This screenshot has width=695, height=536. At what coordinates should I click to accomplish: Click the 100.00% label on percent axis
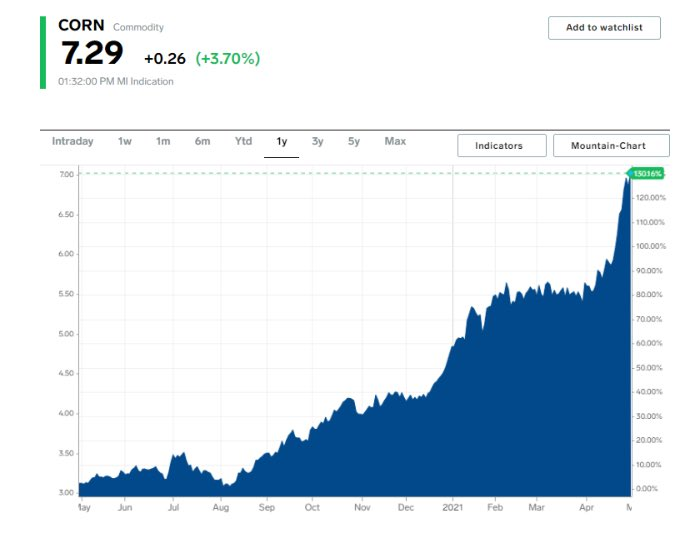coord(650,247)
